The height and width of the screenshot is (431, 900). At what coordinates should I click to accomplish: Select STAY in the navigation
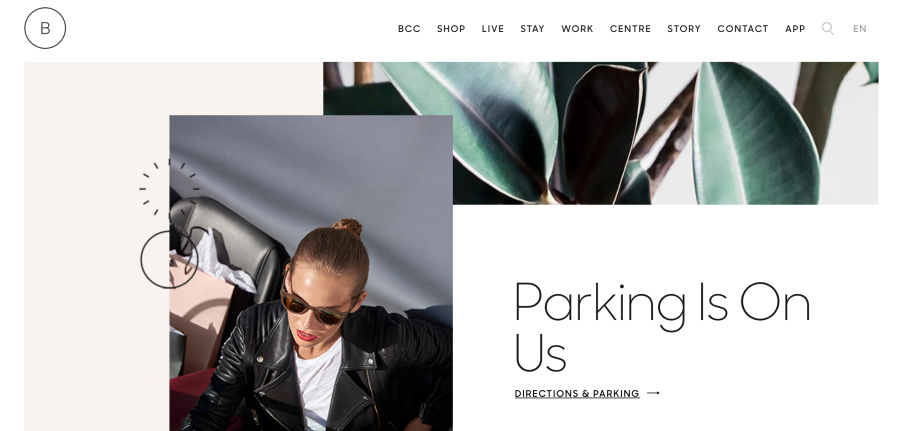(x=532, y=29)
